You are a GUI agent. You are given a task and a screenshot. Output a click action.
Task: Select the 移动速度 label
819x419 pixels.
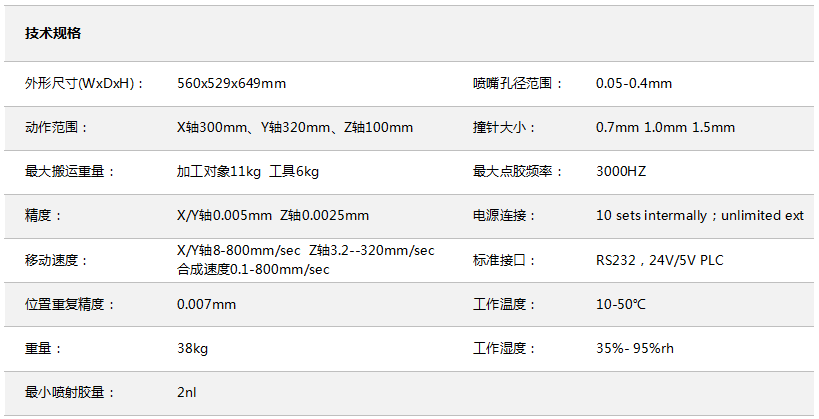56,260
